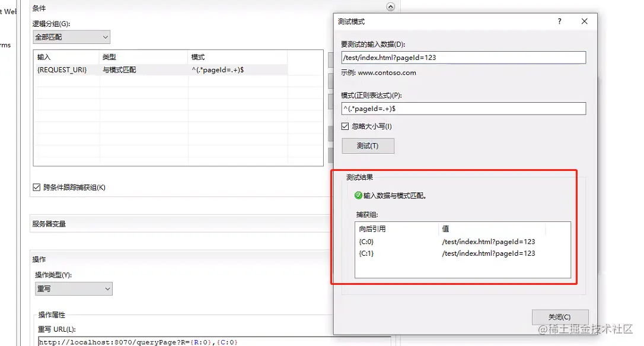The height and width of the screenshot is (346, 644).
Task: Click the 示例: www.contoso.com hint text
Action: (378, 73)
